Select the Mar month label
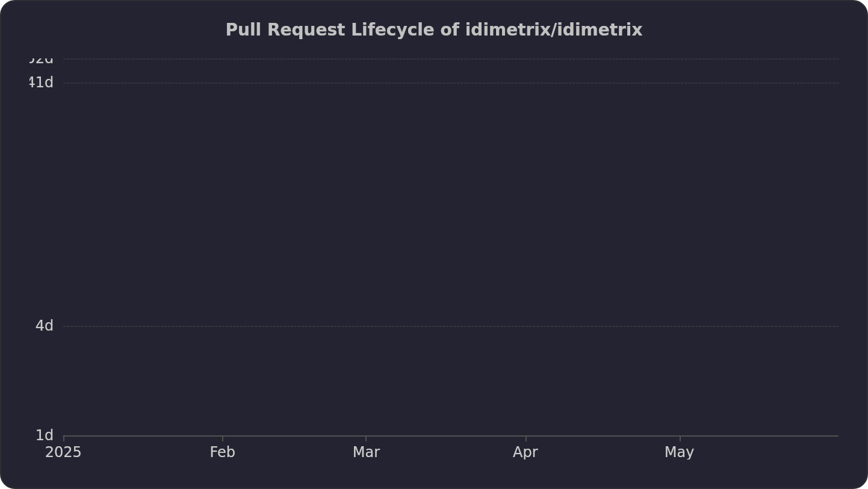Image resolution: width=868 pixels, height=489 pixels. click(x=366, y=452)
